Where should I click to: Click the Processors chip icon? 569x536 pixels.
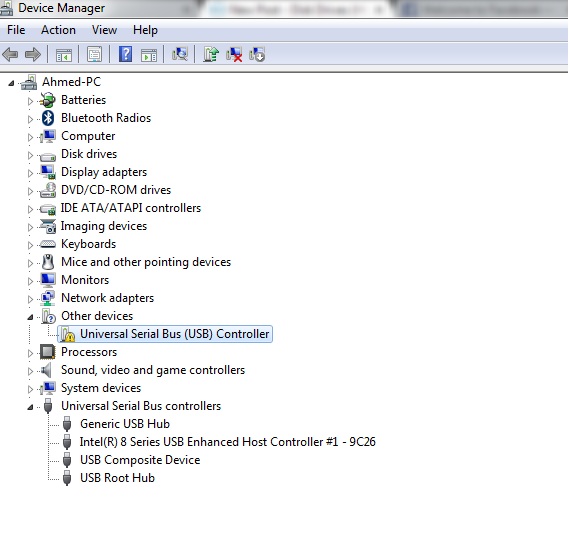48,352
